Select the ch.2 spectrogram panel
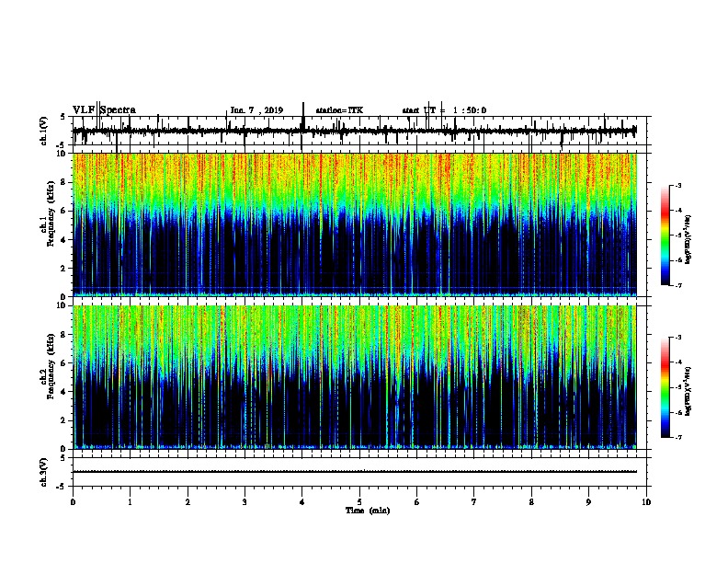 click(355, 377)
